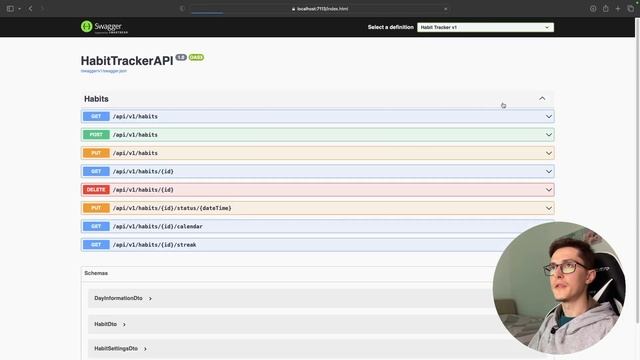Image resolution: width=640 pixels, height=360 pixels.
Task: Click the Schemas section header
Action: 96,273
